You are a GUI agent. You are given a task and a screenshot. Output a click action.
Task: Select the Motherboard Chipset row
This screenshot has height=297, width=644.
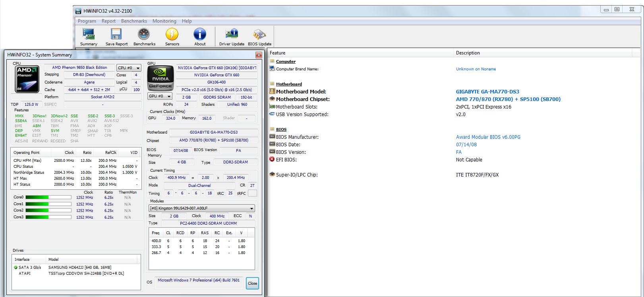coord(303,99)
